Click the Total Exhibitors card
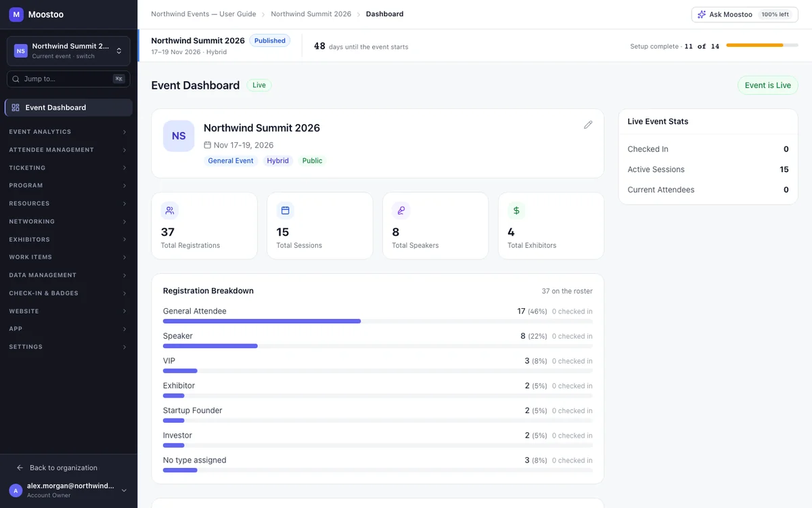Image resolution: width=812 pixels, height=508 pixels. click(x=551, y=226)
